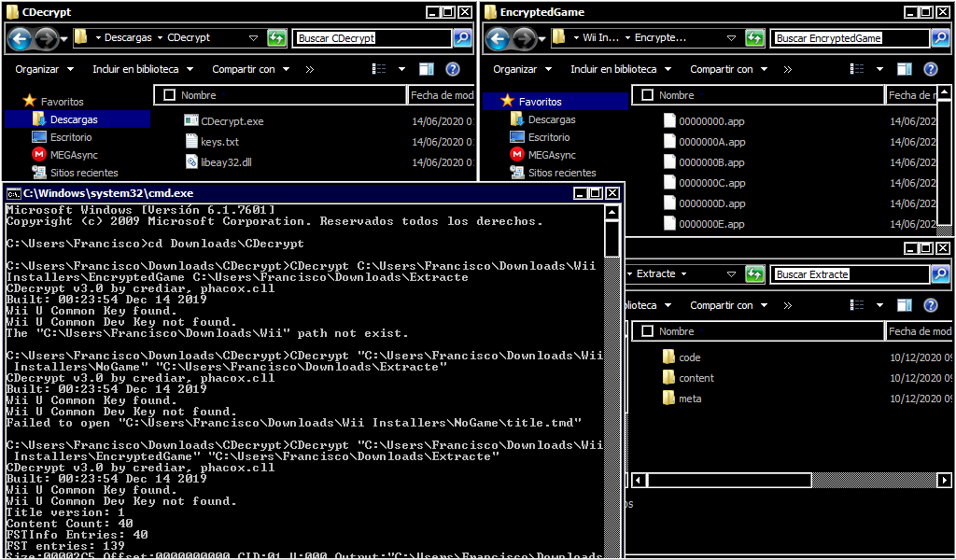956x560 pixels.
Task: Open cmd.exe window system menu icon
Action: [x=13, y=193]
